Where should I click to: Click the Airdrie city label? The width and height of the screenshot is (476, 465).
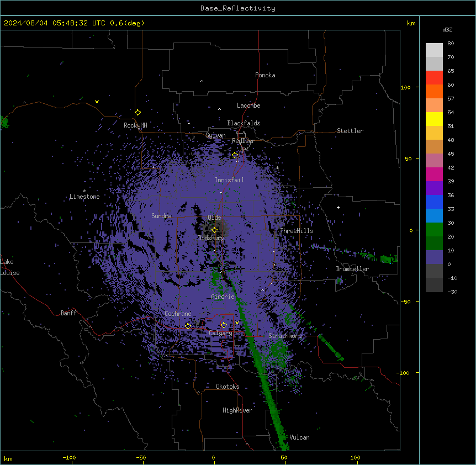pyautogui.click(x=223, y=297)
